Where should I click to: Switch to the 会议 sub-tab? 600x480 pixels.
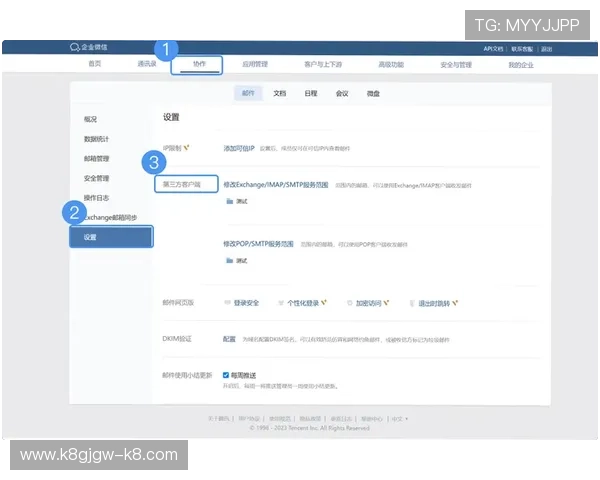tap(342, 93)
